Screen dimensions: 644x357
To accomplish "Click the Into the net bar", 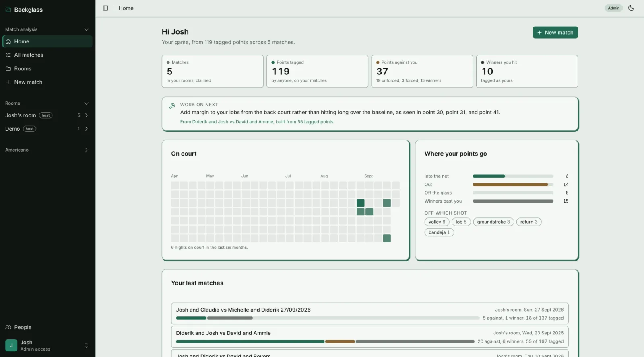I will pos(513,176).
